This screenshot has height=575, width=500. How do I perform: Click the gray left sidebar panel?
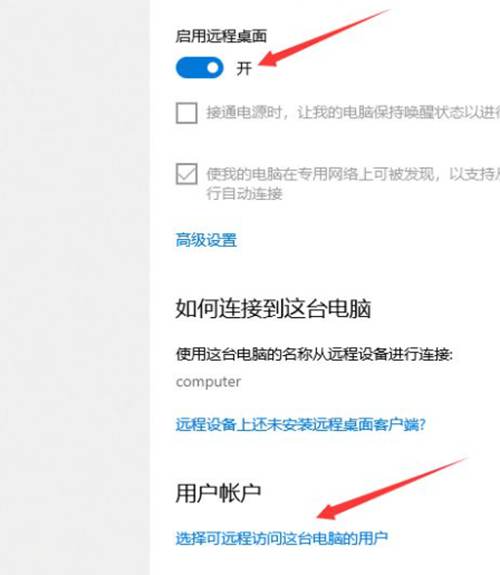click(x=75, y=288)
